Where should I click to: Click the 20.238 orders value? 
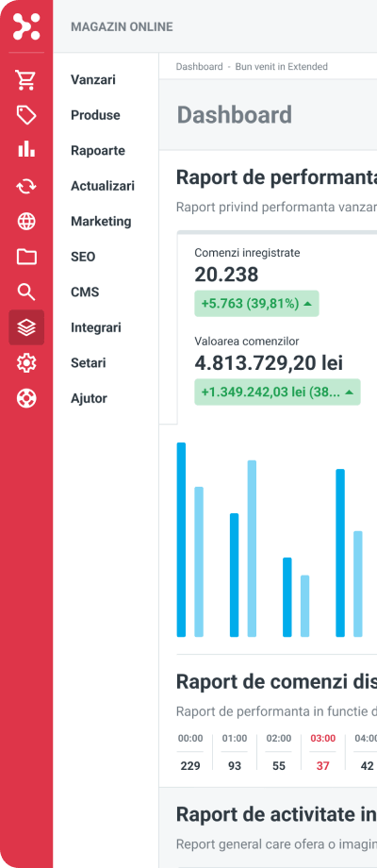click(x=226, y=275)
